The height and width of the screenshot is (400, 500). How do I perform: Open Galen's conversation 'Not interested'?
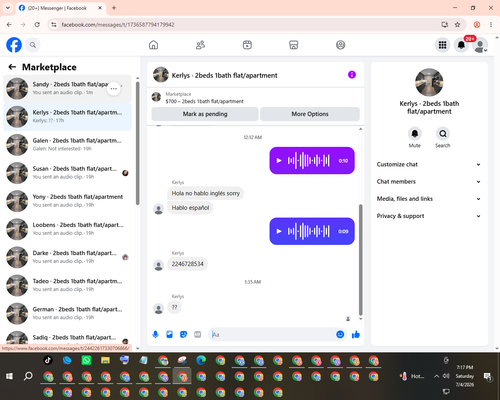tap(67, 145)
